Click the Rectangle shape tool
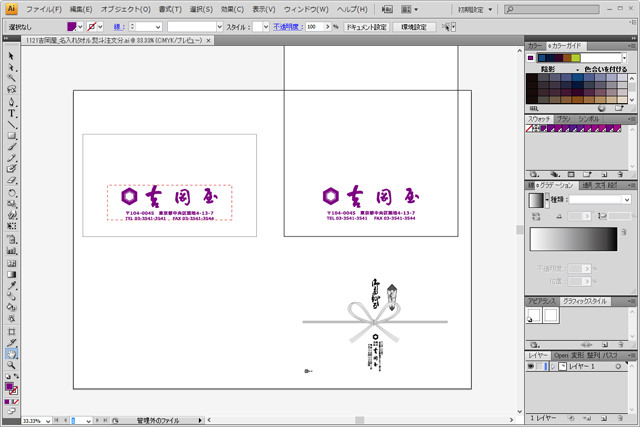640x427 pixels. click(x=11, y=135)
